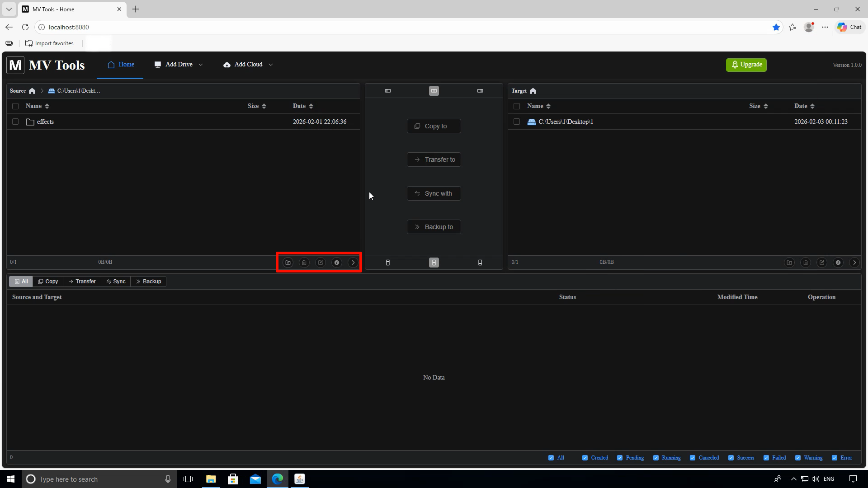Select the Backup filter tab
The image size is (868, 488).
click(x=148, y=281)
